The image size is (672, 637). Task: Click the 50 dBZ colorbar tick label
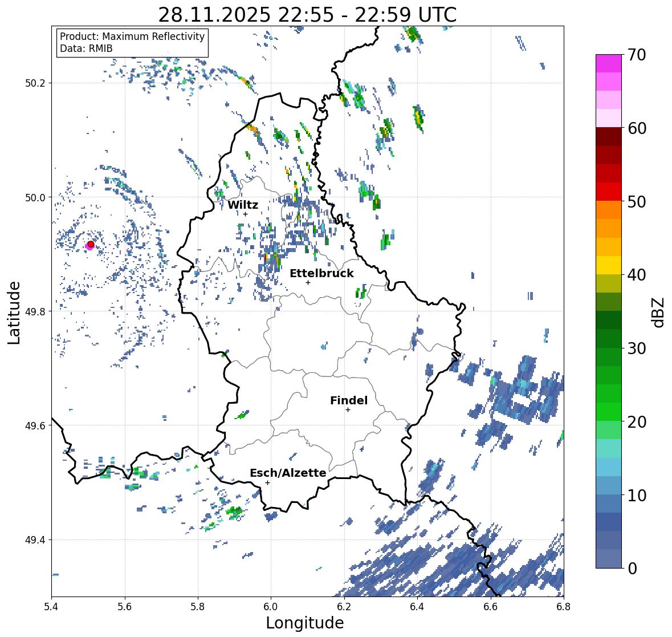click(637, 201)
